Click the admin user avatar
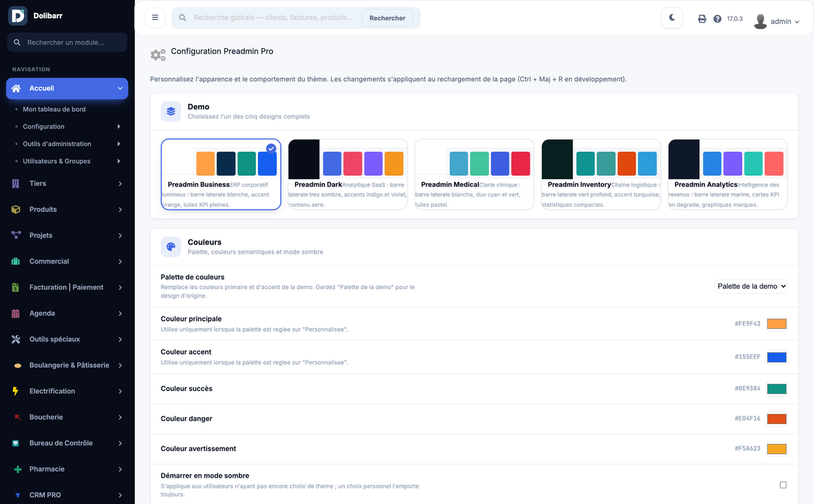 click(x=760, y=21)
